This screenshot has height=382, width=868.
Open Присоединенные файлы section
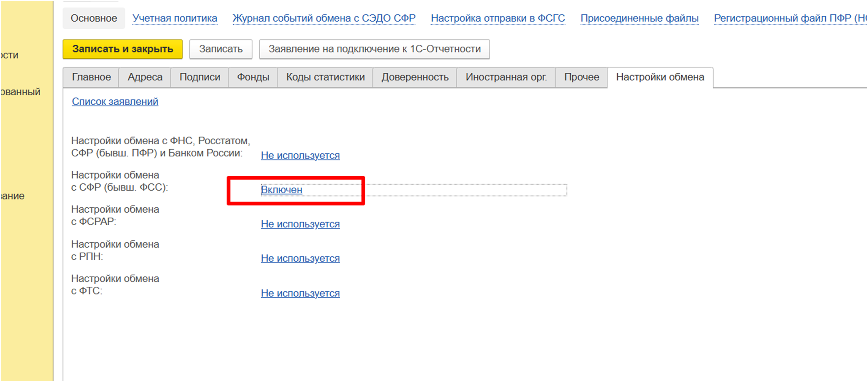coord(639,18)
